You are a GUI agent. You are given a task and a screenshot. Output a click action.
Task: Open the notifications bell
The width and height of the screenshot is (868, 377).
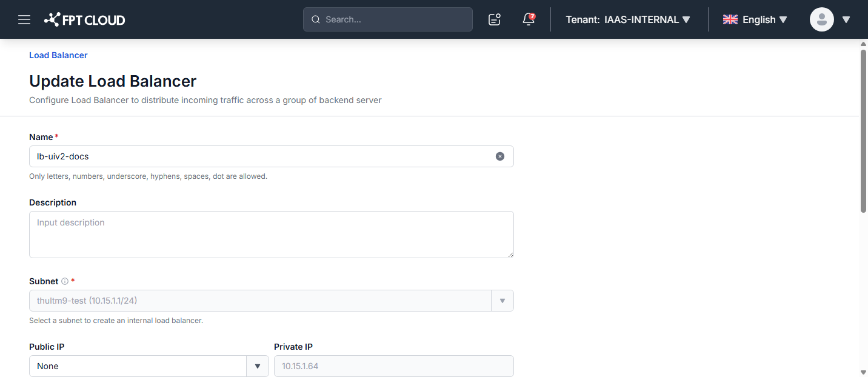pyautogui.click(x=529, y=19)
